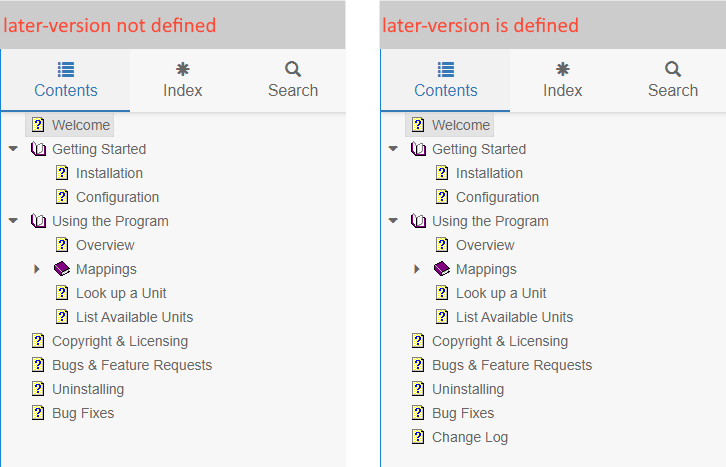726x467 pixels.
Task: Expand the Mappings node in left panel
Action: point(37,269)
